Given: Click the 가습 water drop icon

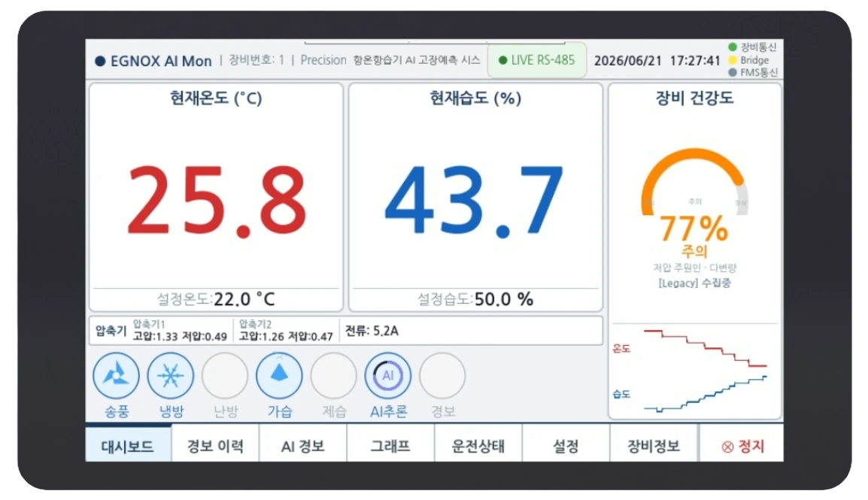Looking at the screenshot, I should 279,375.
